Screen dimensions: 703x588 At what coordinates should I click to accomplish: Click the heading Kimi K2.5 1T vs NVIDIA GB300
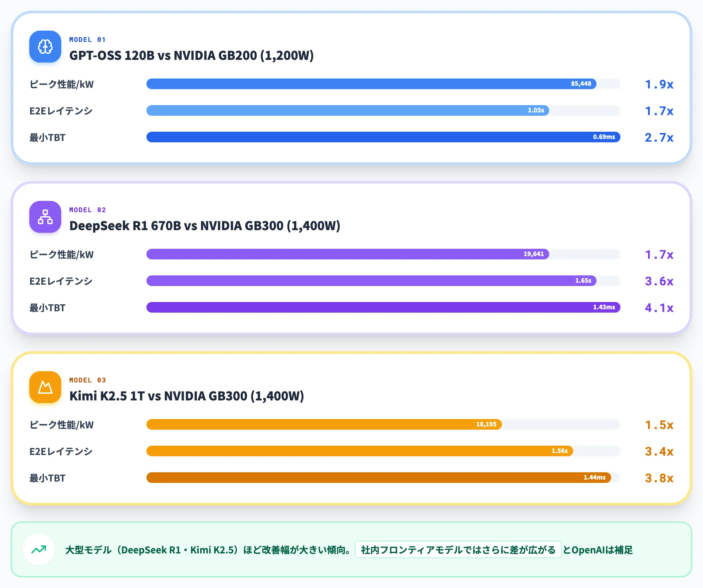pos(186,396)
